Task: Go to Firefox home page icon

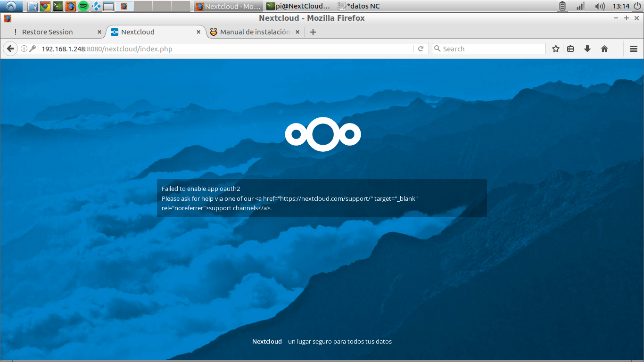Action: pos(604,49)
